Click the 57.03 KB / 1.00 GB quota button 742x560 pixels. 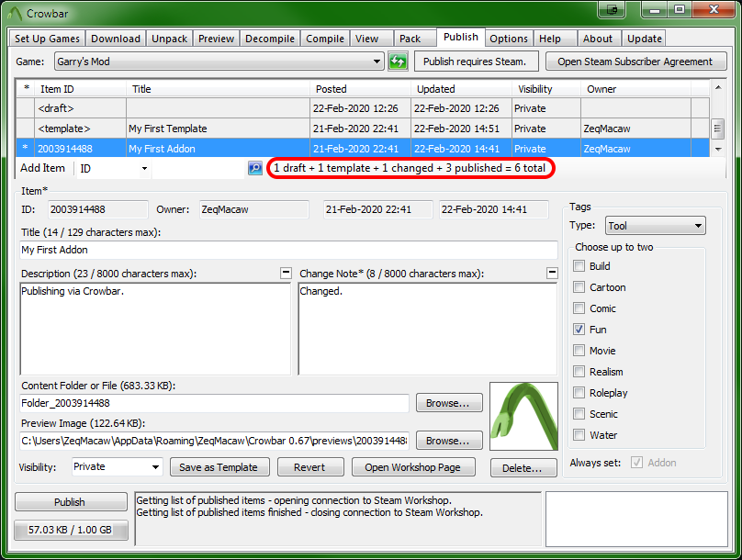71,530
